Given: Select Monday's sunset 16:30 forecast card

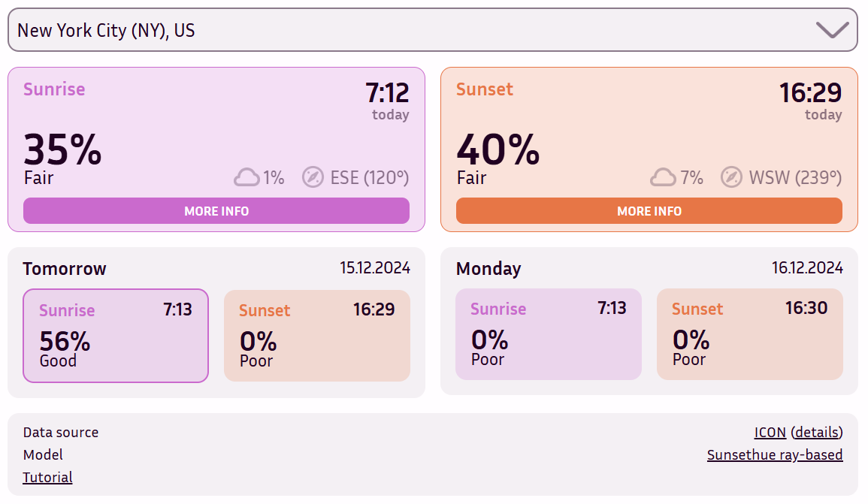Looking at the screenshot, I should click(750, 334).
